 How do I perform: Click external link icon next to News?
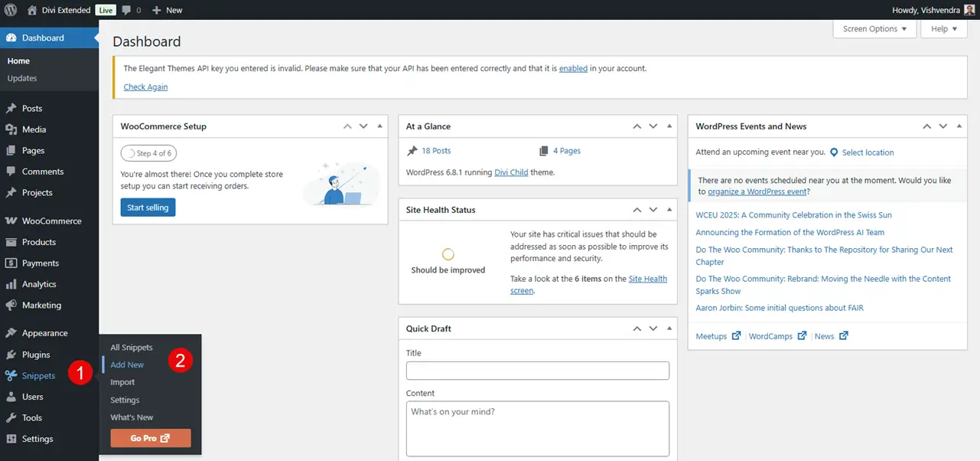point(843,335)
